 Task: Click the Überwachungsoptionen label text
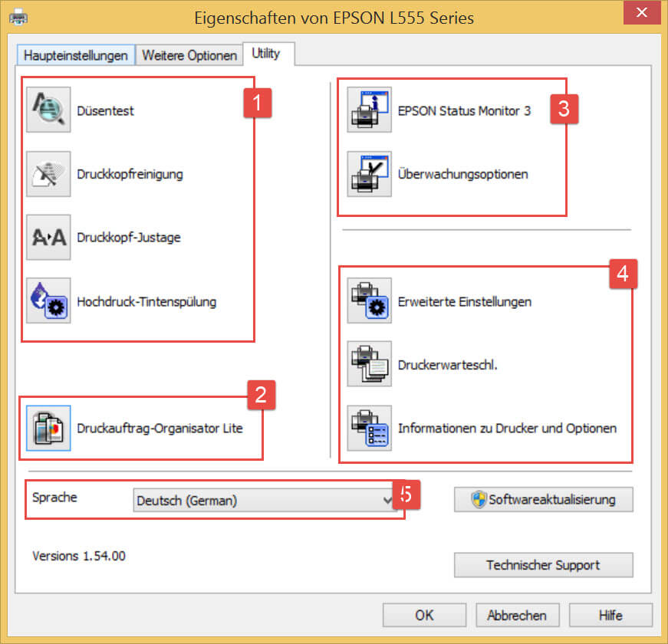pos(463,174)
